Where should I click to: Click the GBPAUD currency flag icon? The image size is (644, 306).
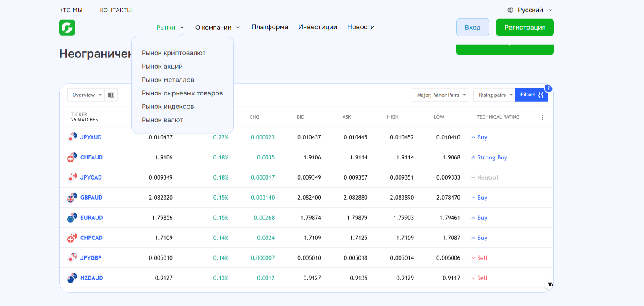72,198
